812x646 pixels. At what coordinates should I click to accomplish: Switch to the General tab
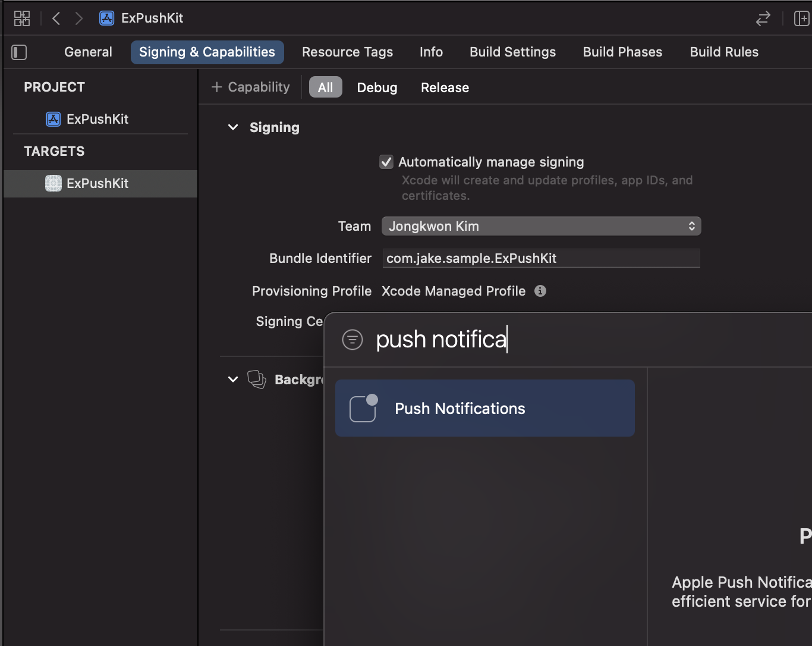88,52
